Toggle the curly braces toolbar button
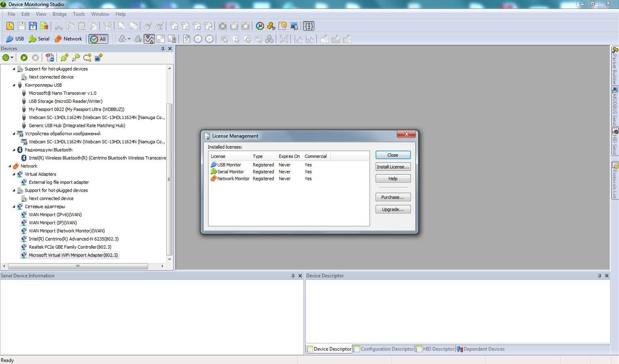 click(309, 26)
